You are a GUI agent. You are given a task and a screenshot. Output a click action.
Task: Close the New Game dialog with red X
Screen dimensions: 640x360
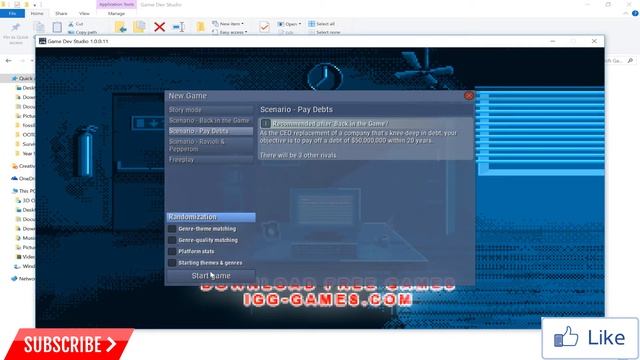coord(469,96)
